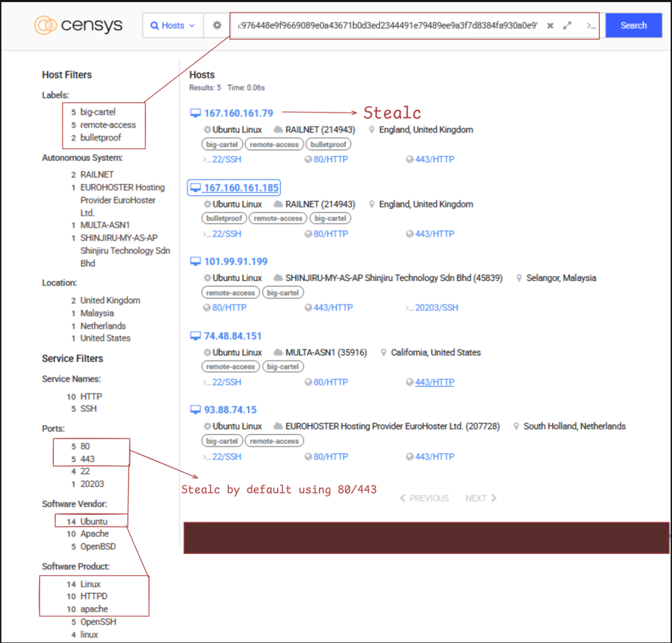The height and width of the screenshot is (643, 672).
Task: Click location pin beside California, United States
Action: click(384, 352)
